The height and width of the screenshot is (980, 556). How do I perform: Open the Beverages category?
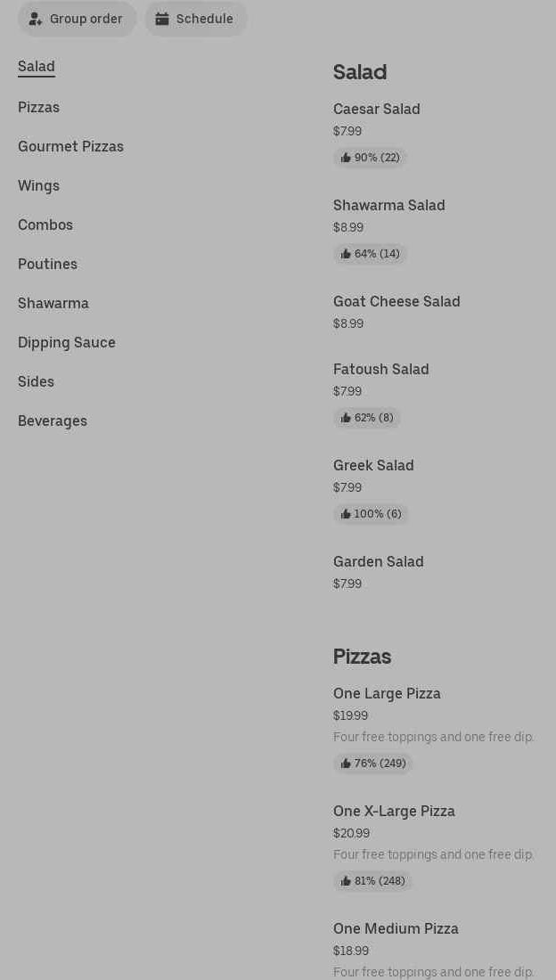53,421
